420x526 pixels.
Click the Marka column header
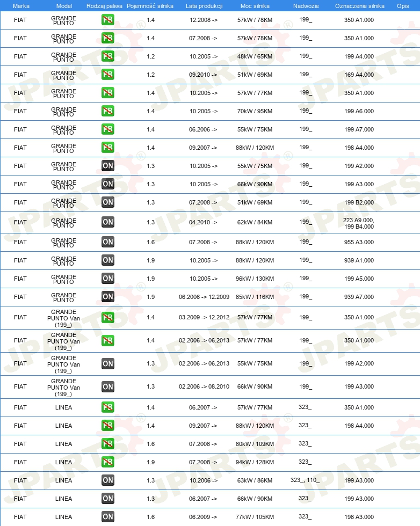tap(21, 6)
